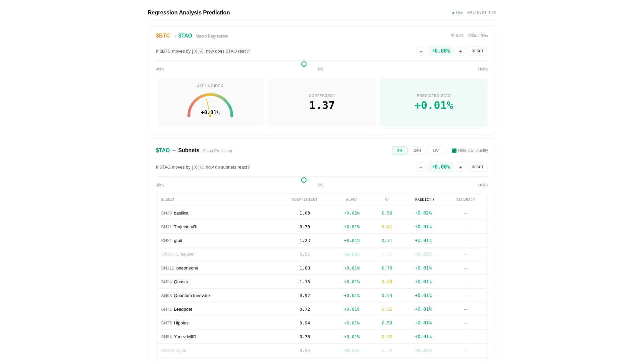Click Leadpoet R² value 0.31
Viewport: 644px width, 362px height.
click(387, 309)
